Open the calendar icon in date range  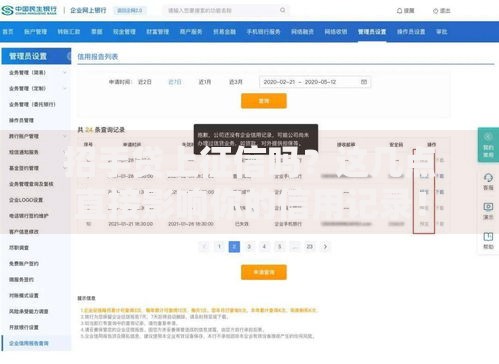point(364,82)
